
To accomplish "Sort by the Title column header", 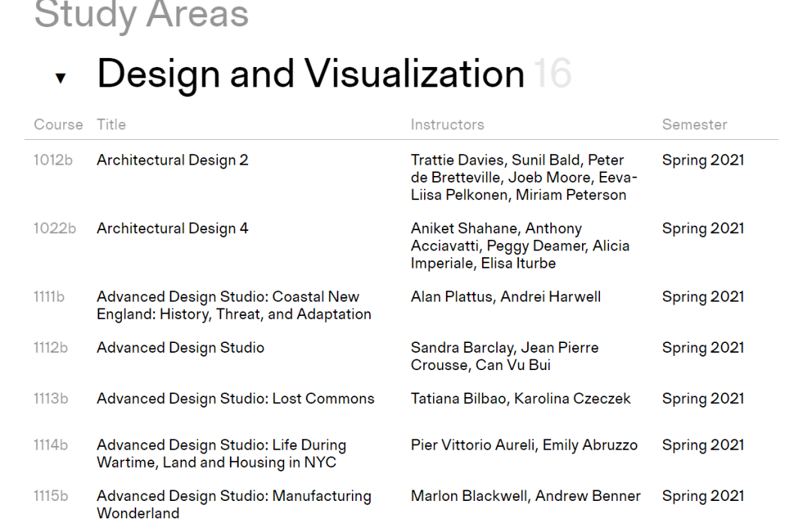I will 111,125.
